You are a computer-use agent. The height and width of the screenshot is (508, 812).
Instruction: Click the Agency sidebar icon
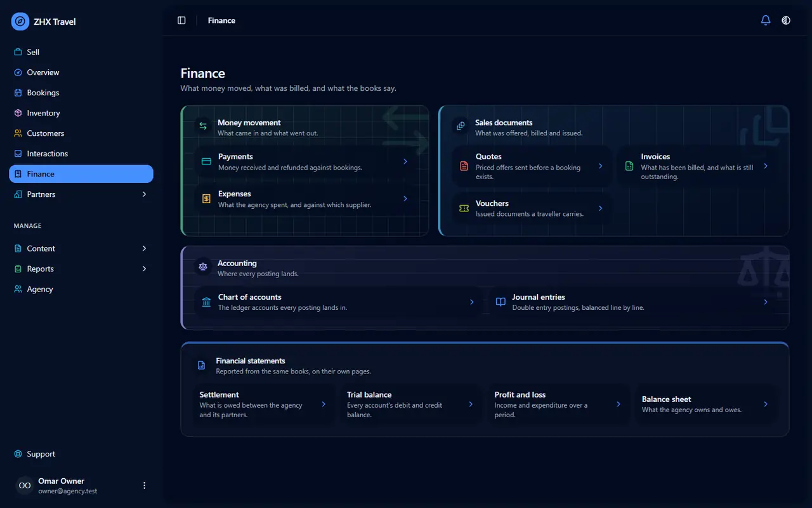pos(18,289)
